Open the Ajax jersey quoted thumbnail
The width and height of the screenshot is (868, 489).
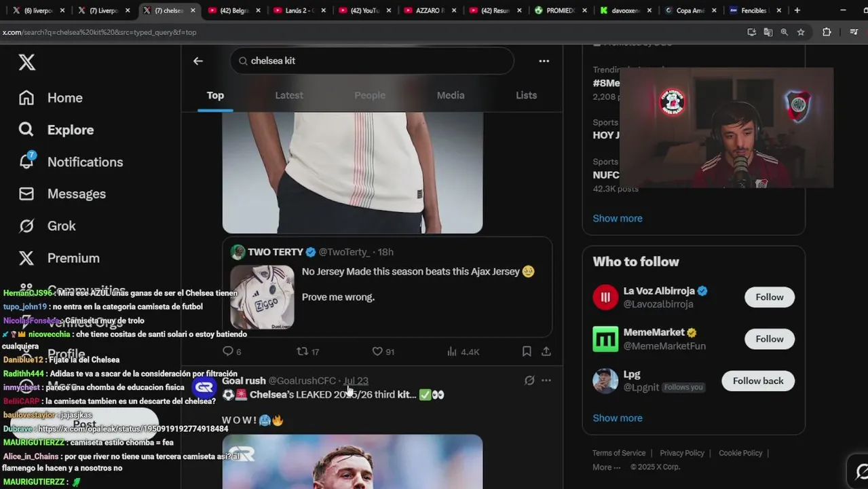[x=262, y=297]
